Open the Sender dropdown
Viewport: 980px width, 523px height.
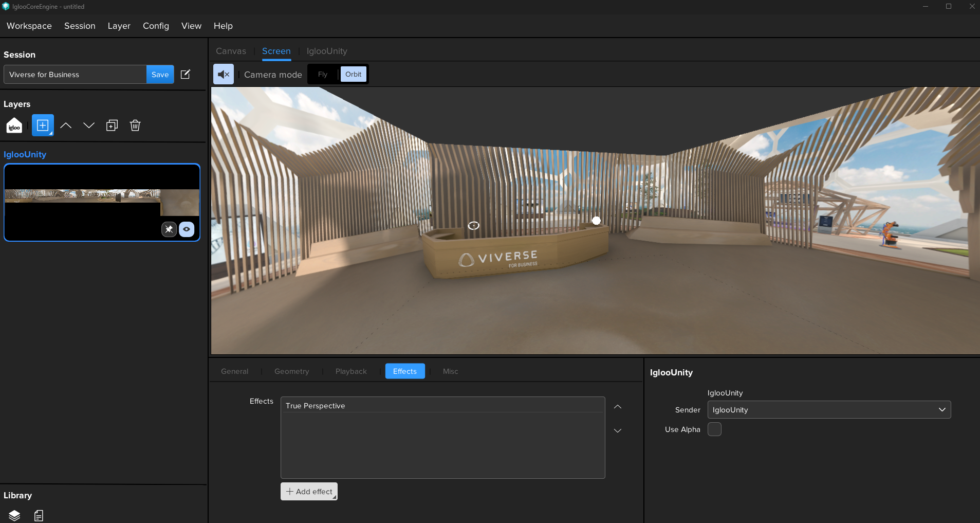[828, 410]
